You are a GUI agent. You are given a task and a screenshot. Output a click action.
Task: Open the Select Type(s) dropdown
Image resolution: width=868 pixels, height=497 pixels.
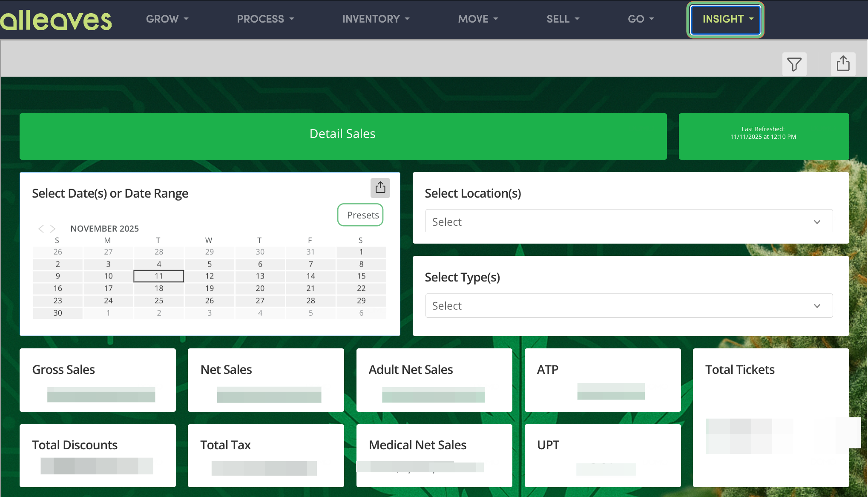pyautogui.click(x=629, y=305)
